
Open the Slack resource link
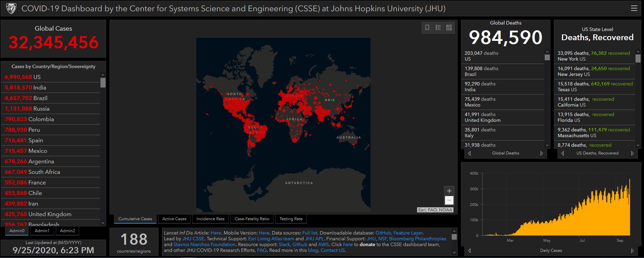(284, 244)
